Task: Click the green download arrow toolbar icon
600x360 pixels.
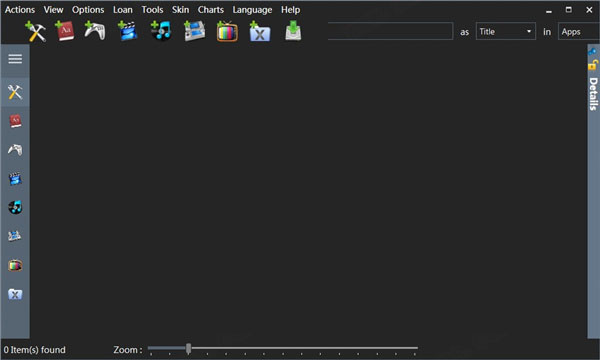Action: point(293,31)
